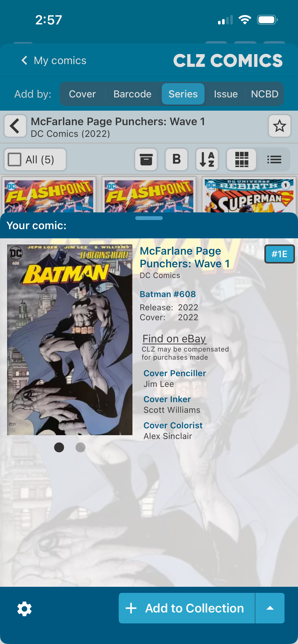298x644 pixels.
Task: Toggle the bold B filter button
Action: coord(177,159)
